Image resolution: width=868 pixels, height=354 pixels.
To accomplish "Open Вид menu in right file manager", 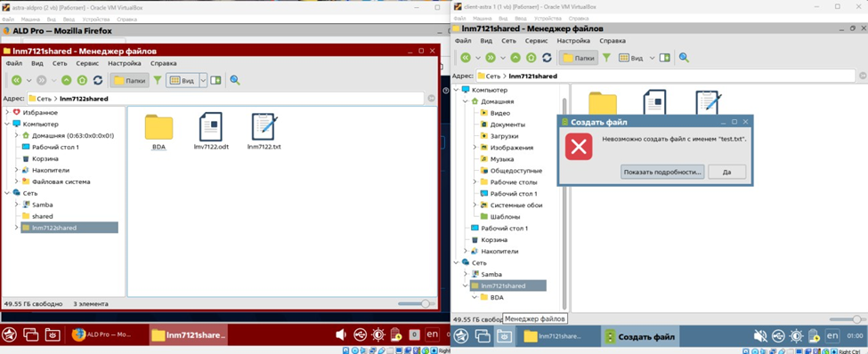I will pos(486,41).
